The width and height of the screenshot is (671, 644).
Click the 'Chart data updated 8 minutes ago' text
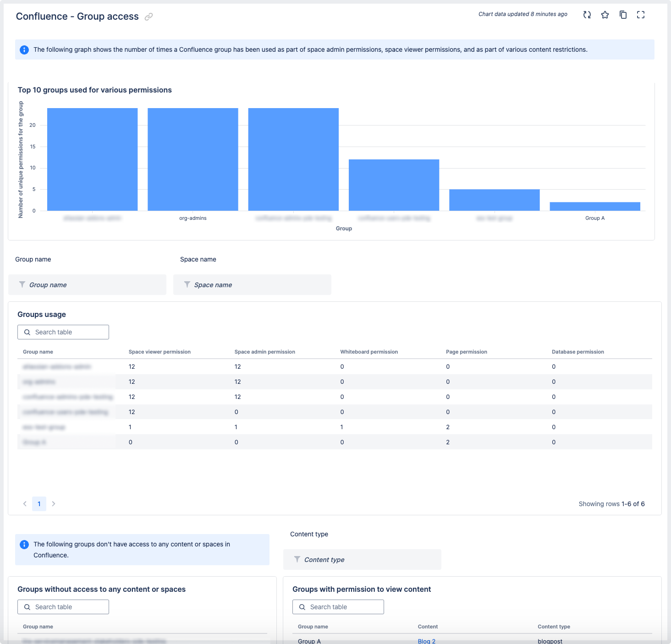[x=523, y=14]
